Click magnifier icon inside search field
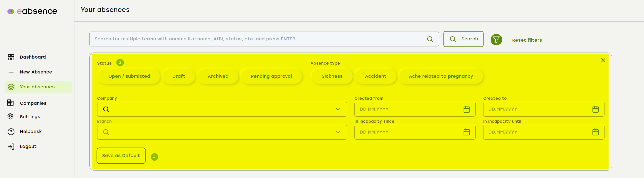This screenshot has height=178, width=644. [x=430, y=39]
